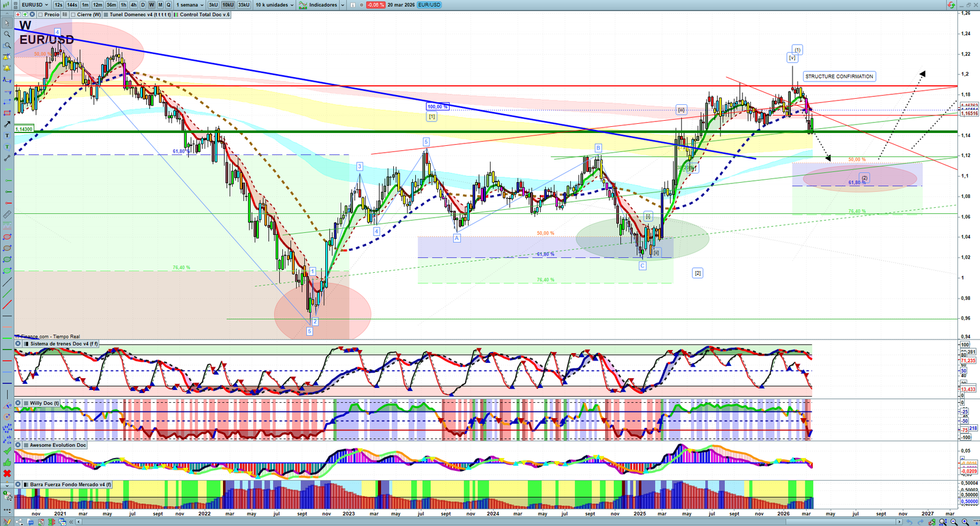Image resolution: width=980 pixels, height=526 pixels.
Task: Expand the 1 semana timeframe dropdown
Action: pyautogui.click(x=190, y=5)
